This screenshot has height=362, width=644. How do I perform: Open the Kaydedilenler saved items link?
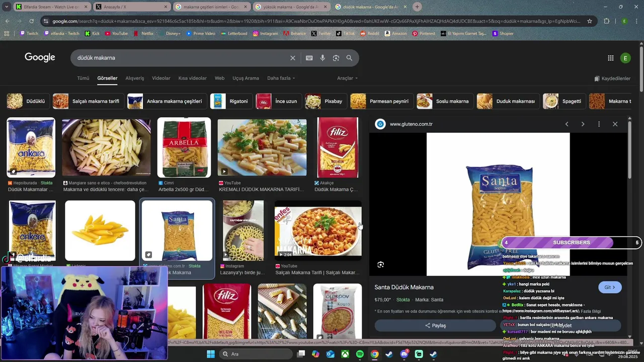612,78
